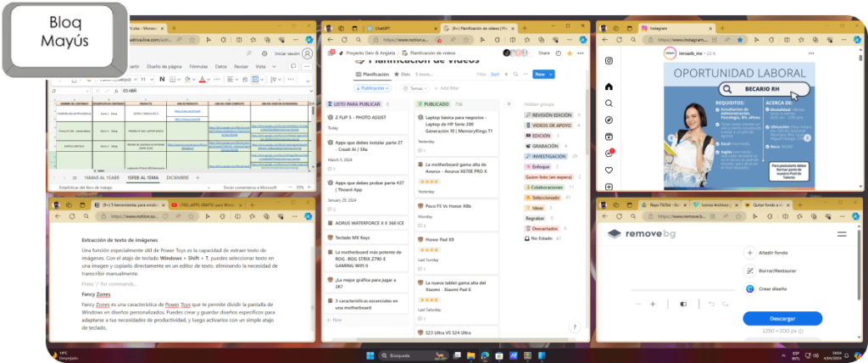Image resolution: width=868 pixels, height=363 pixels.
Task: Click Notion lightning automations icon
Action: tap(506, 75)
